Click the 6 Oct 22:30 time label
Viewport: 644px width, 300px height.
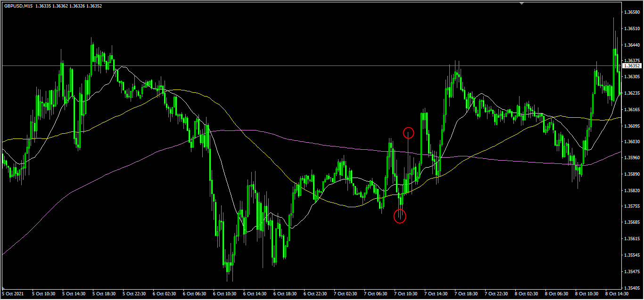coord(315,293)
